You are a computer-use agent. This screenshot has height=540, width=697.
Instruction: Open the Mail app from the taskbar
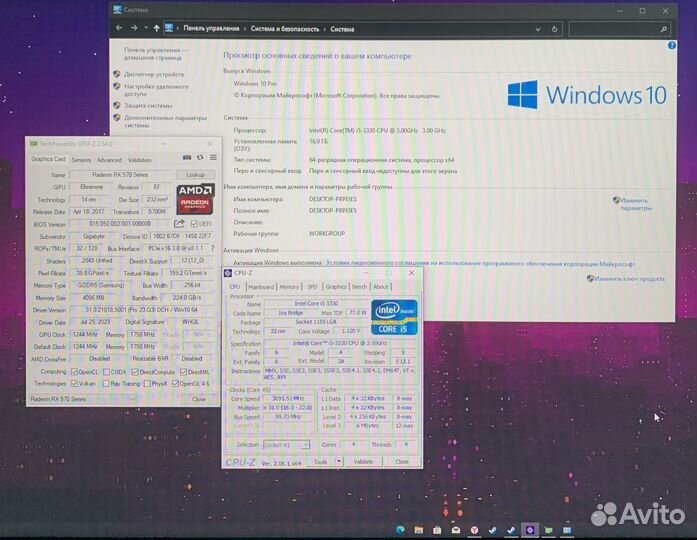click(x=456, y=530)
